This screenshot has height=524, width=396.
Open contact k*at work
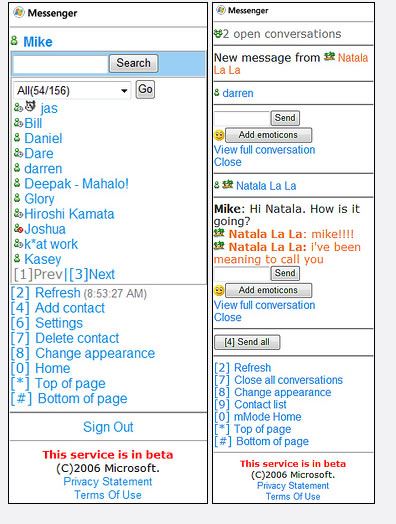(51, 244)
